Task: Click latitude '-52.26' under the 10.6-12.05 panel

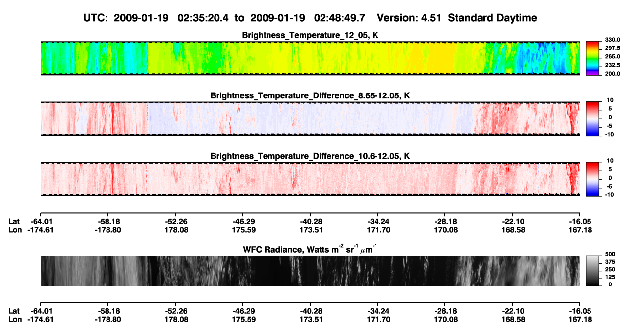Action: pos(176,222)
